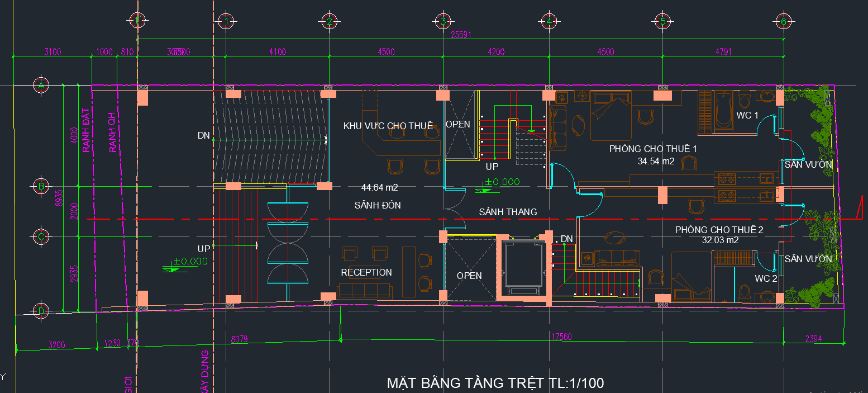Viewport: 868px width, 393px height.
Task: Click the UP label below the upper staircase
Action: 492,167
